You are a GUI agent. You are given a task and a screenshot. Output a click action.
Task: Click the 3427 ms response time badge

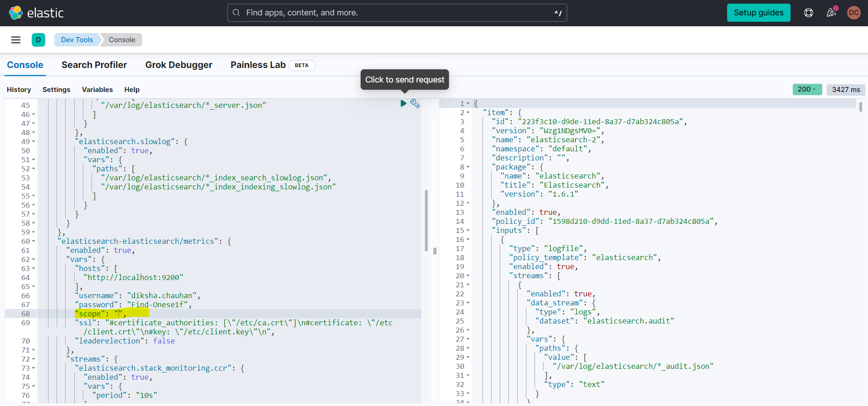pyautogui.click(x=846, y=89)
